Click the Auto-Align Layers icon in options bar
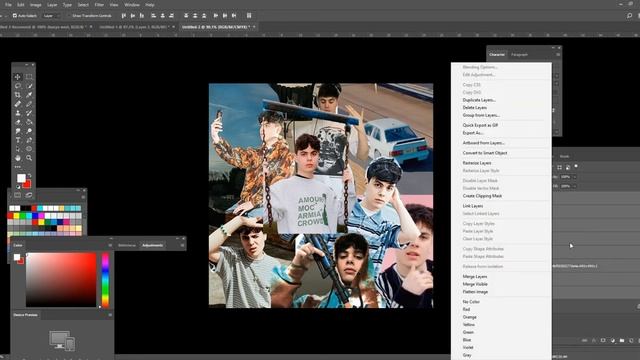 pyautogui.click(x=249, y=16)
